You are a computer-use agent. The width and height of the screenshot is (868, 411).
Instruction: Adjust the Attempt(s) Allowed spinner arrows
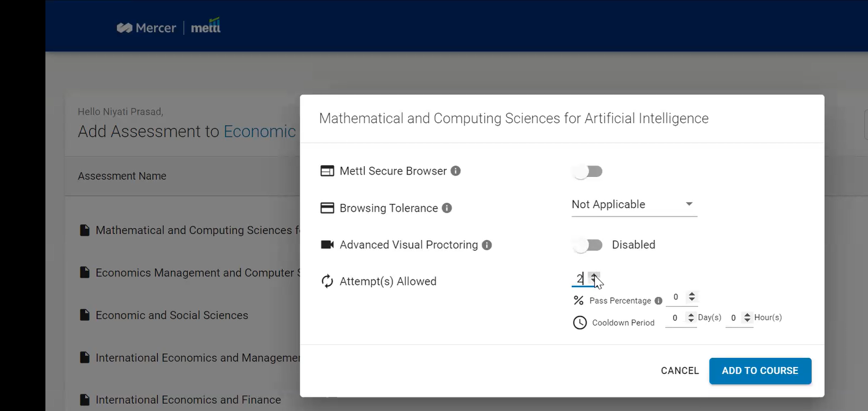[594, 278]
